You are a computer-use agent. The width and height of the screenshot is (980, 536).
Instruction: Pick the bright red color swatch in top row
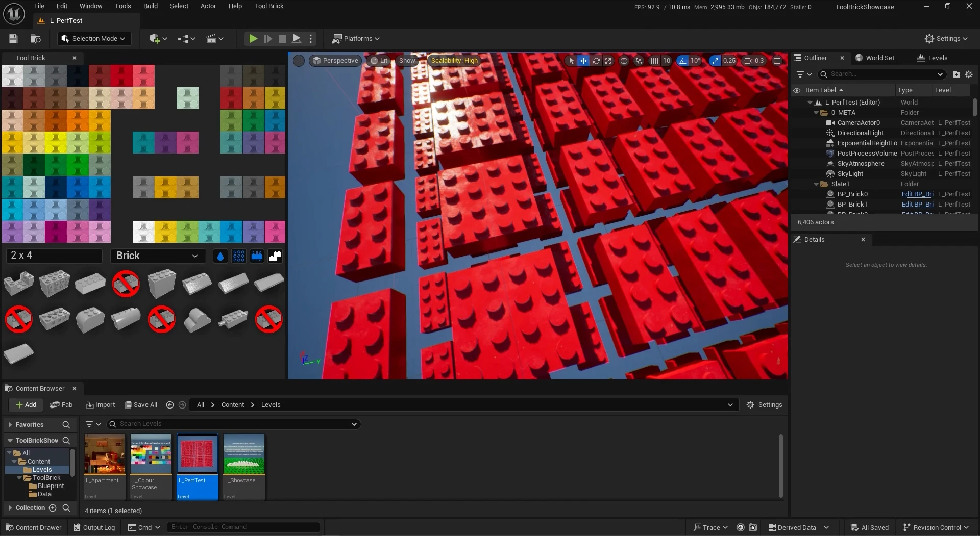coord(121,75)
